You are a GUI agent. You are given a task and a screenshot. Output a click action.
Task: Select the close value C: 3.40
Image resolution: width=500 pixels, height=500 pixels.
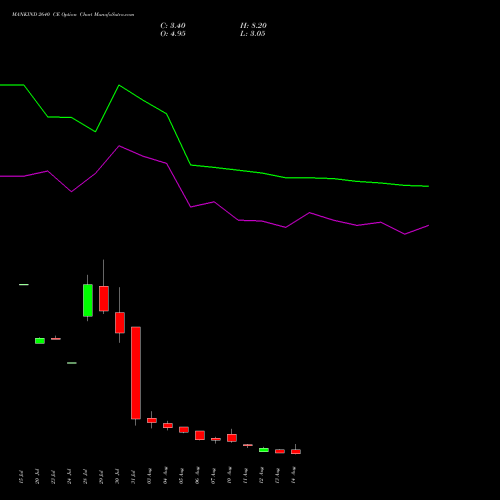click(x=173, y=26)
